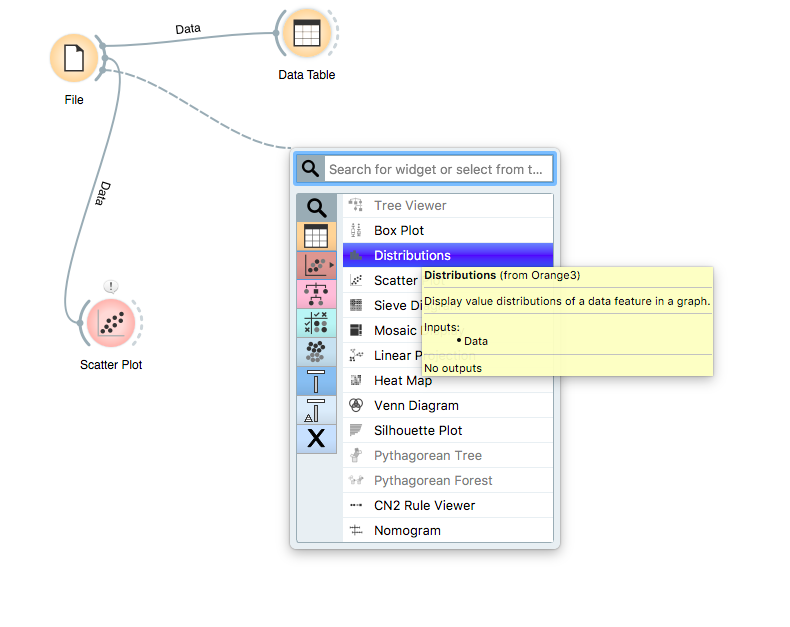Click the Data link label near Data Table
This screenshot has height=627, width=790.
click(188, 30)
